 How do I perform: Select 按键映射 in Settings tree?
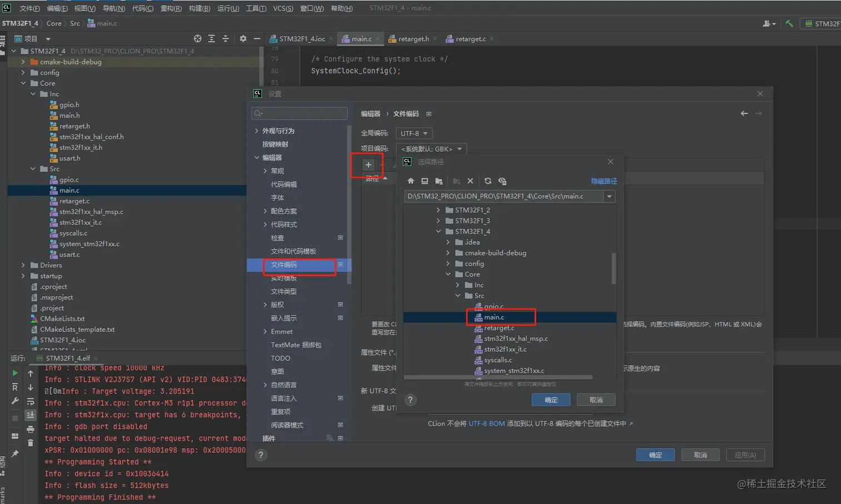coord(275,144)
